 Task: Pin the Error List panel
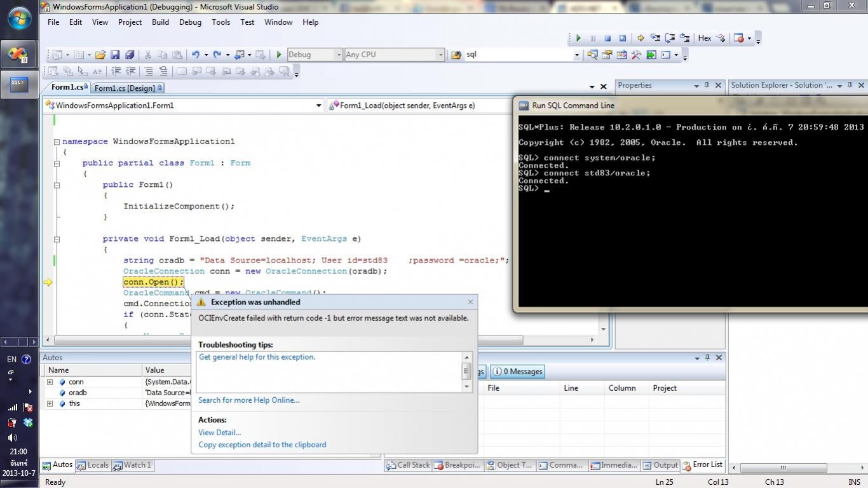[707, 358]
